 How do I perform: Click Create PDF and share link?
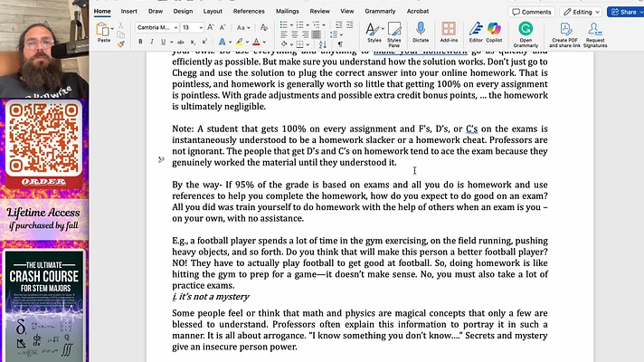(x=565, y=34)
